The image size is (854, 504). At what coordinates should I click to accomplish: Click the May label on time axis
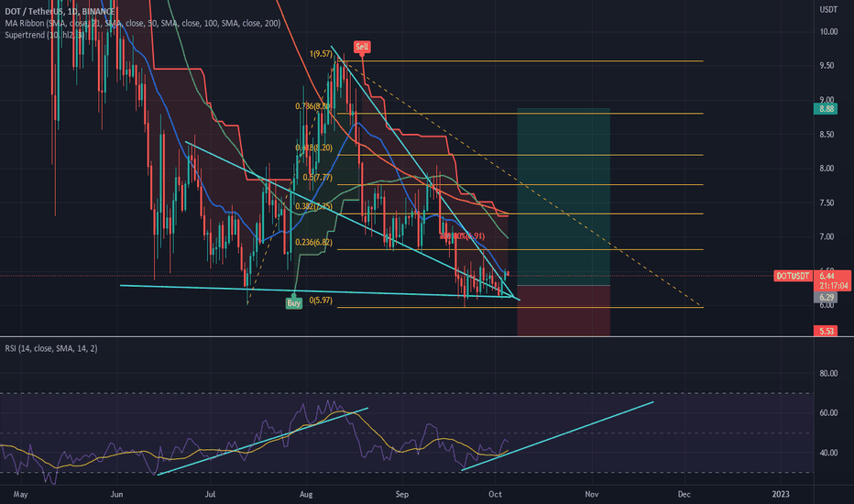[20, 494]
